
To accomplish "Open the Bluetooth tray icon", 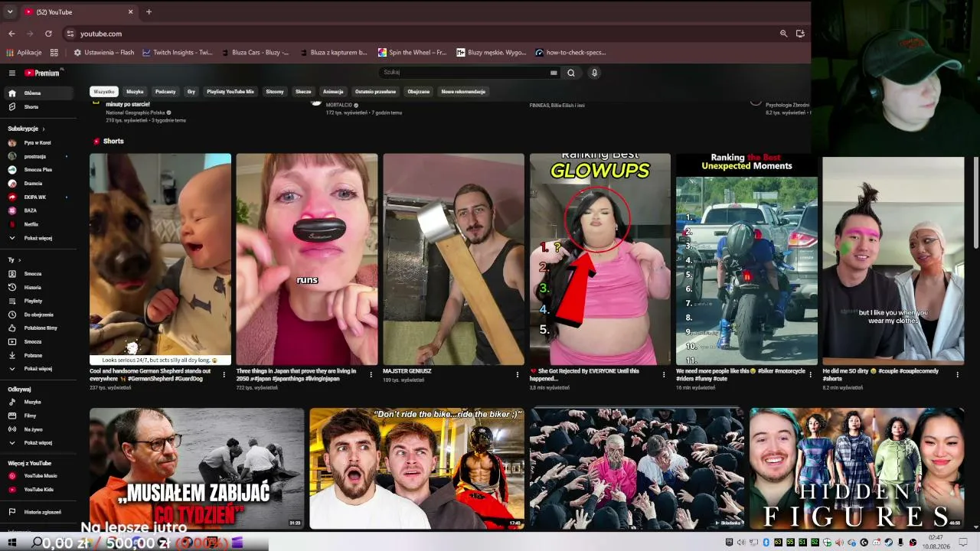I will pyautogui.click(x=766, y=543).
